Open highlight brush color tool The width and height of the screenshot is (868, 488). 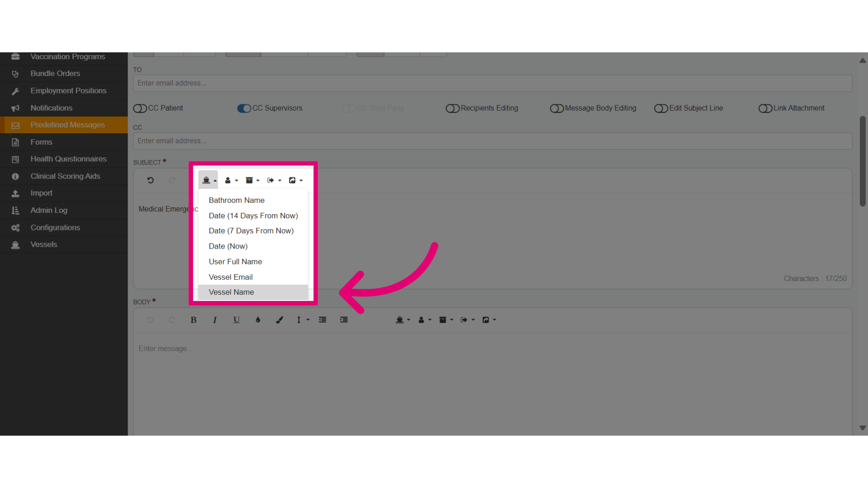pyautogui.click(x=279, y=320)
